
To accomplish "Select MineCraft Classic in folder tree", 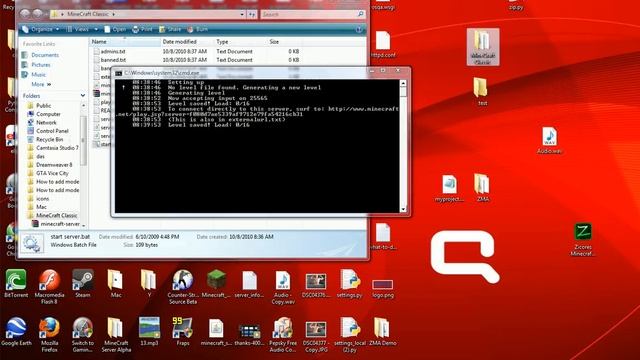I will click(x=56, y=215).
